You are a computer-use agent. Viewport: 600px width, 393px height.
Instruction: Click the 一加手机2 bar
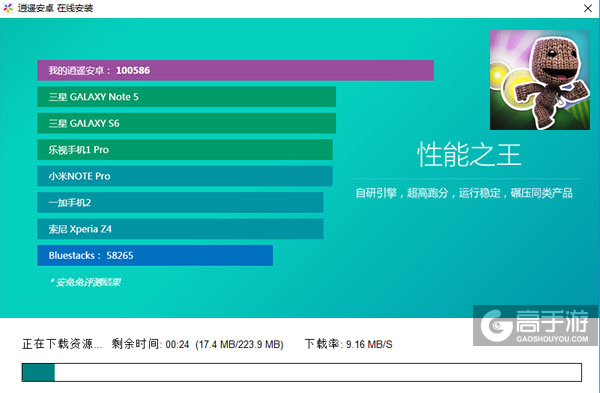[180, 202]
